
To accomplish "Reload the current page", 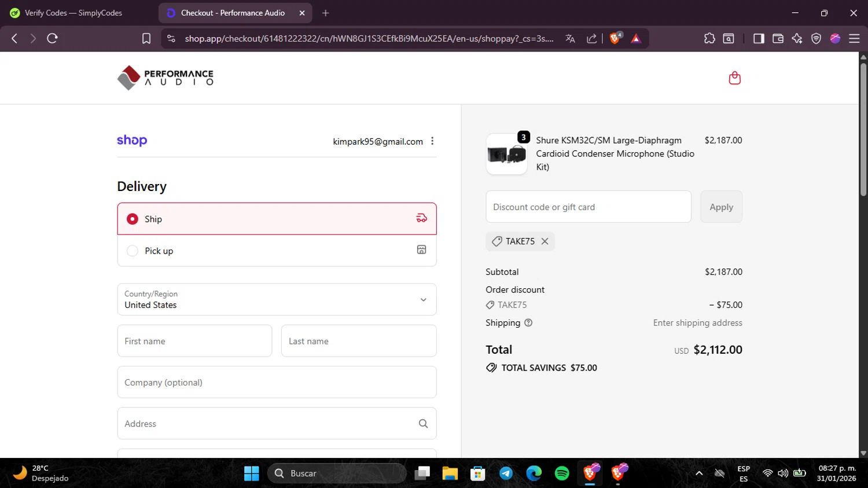I will 52,38.
